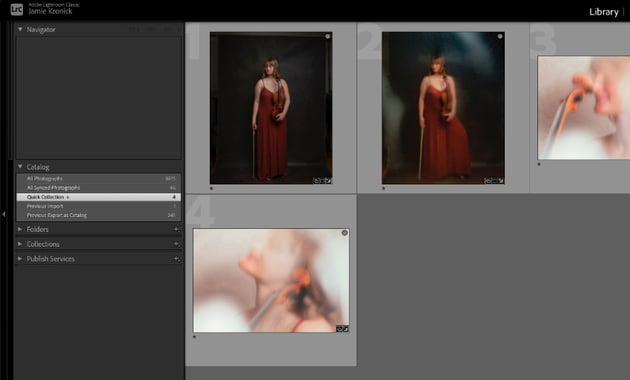Click the plus icon next to Publish Services
This screenshot has width=630, height=380.
176,259
